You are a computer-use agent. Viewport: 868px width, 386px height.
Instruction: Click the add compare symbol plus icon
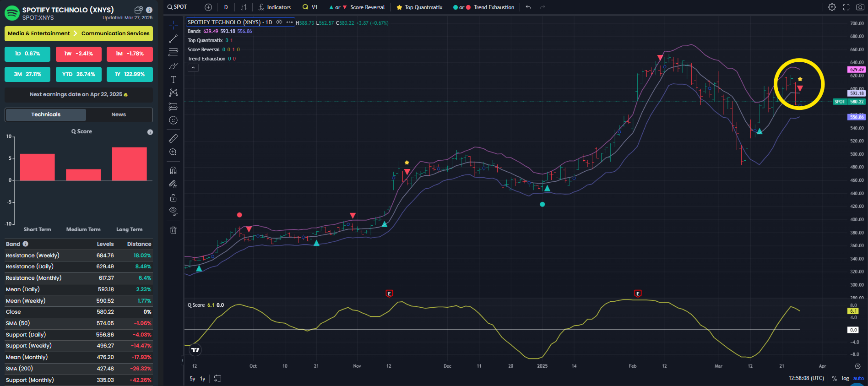(x=208, y=7)
